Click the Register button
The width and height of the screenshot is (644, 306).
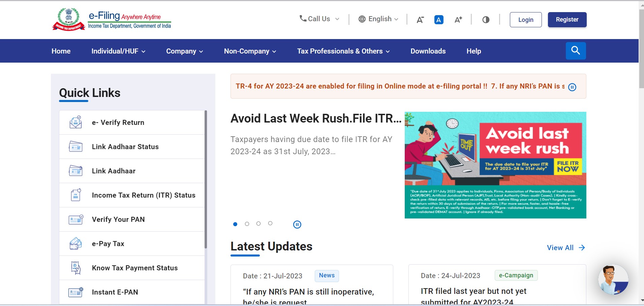coord(567,20)
